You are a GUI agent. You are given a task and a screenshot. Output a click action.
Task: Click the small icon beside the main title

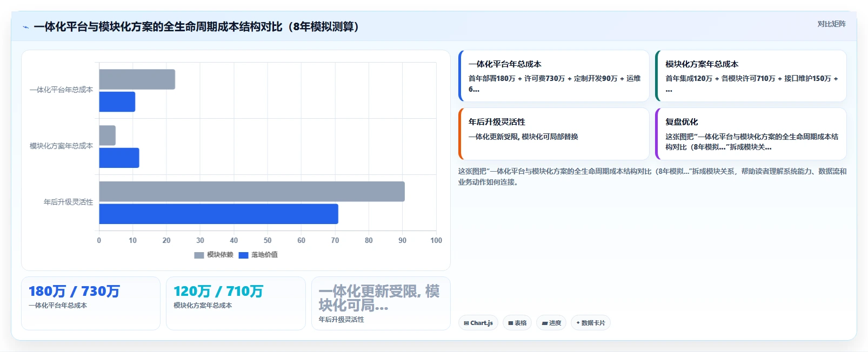25,27
